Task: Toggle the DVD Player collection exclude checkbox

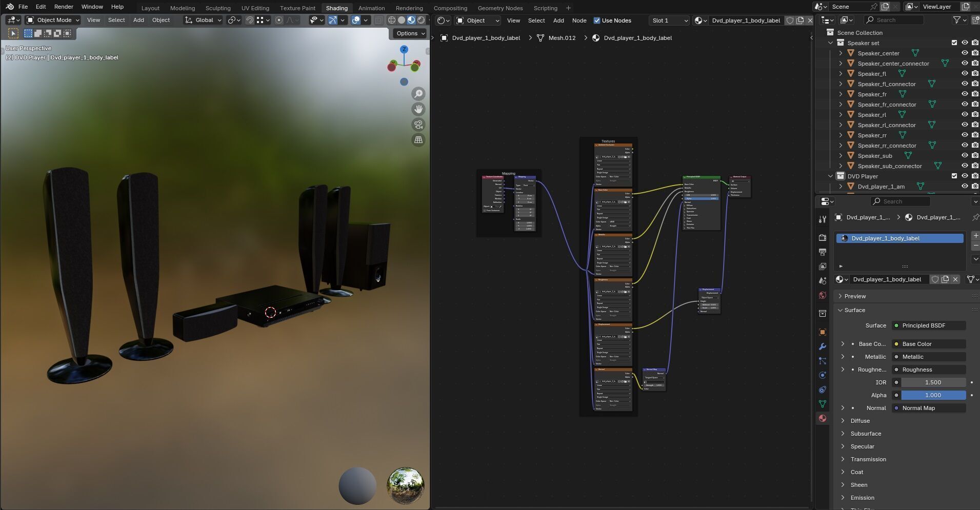Action: click(954, 176)
